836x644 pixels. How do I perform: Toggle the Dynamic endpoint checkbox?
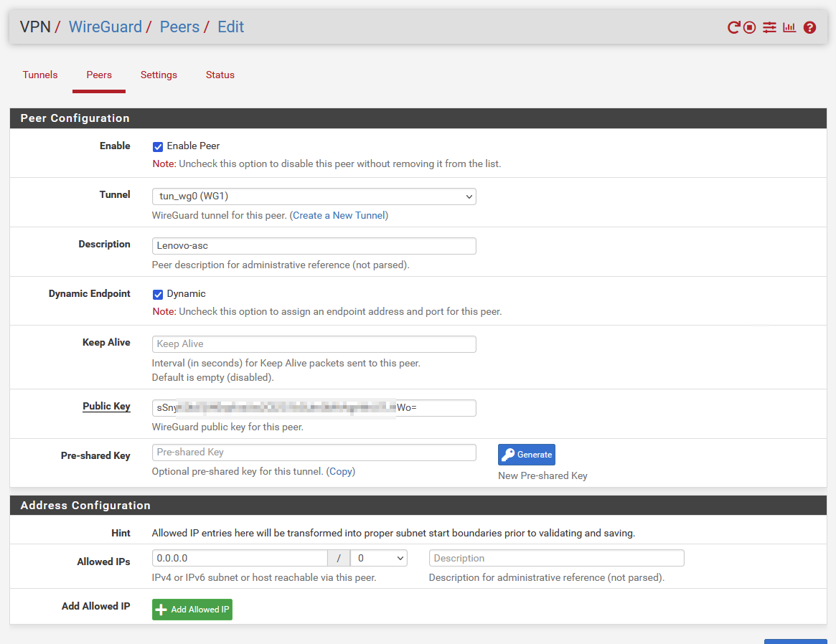coord(158,295)
